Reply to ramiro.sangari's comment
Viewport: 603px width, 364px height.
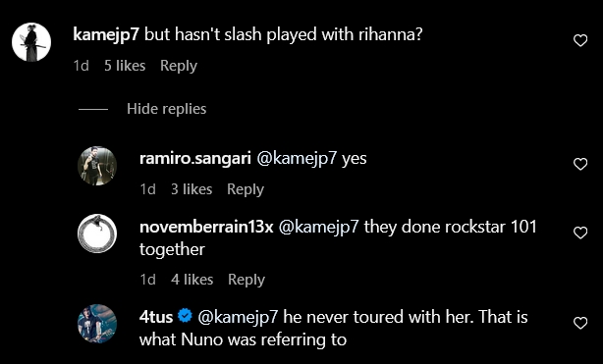coord(246,189)
